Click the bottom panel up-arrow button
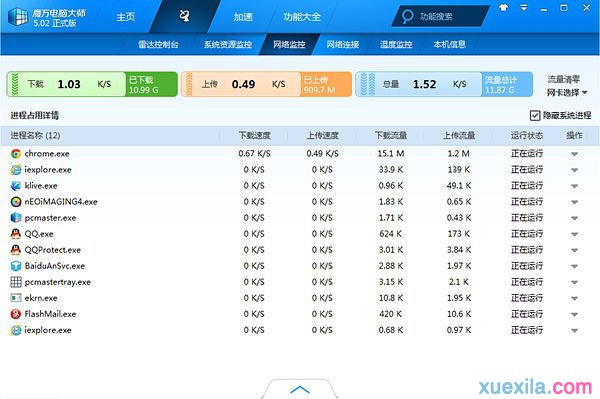Viewport: 600px width, 399px height. click(300, 389)
